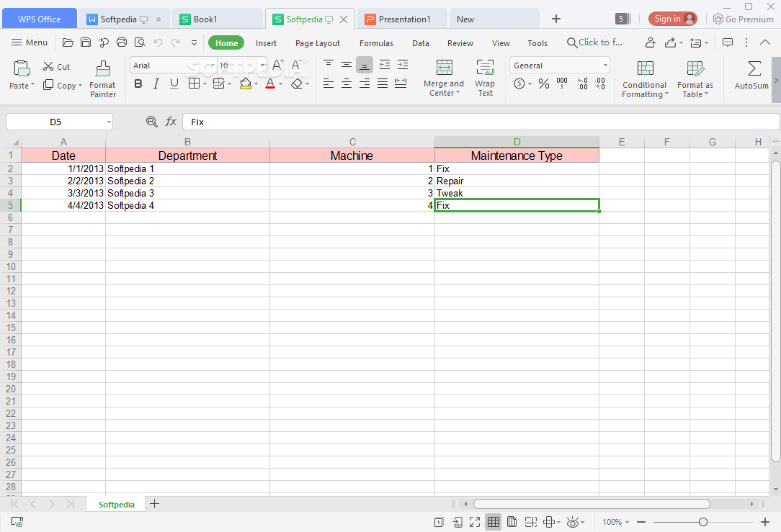Viewport: 781px width, 532px height.
Task: Toggle Bold formatting
Action: pos(138,84)
